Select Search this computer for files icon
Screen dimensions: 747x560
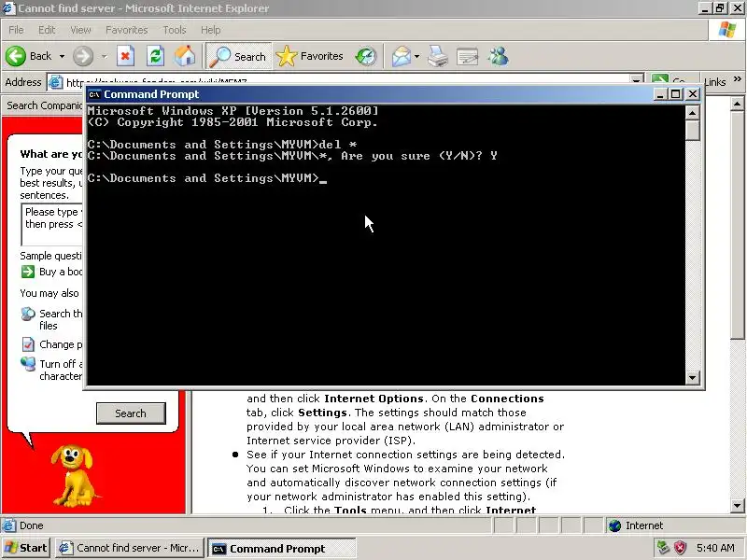(28, 314)
